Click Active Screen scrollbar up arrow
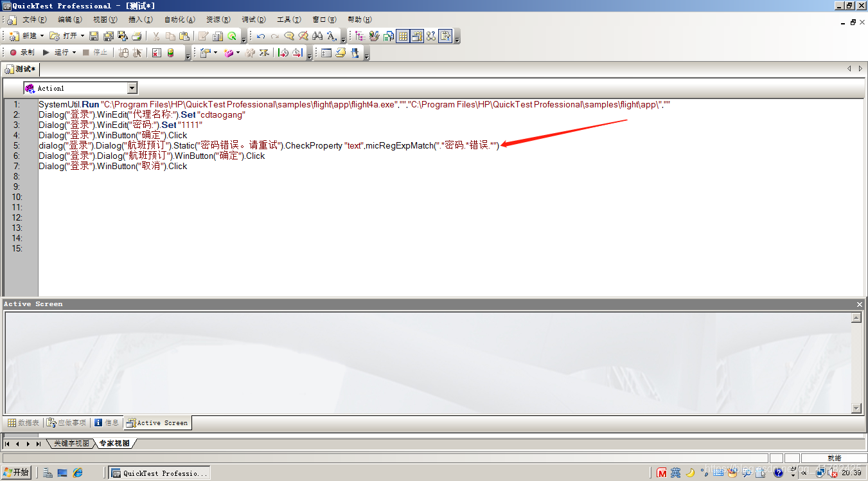The width and height of the screenshot is (868, 481). (x=856, y=318)
